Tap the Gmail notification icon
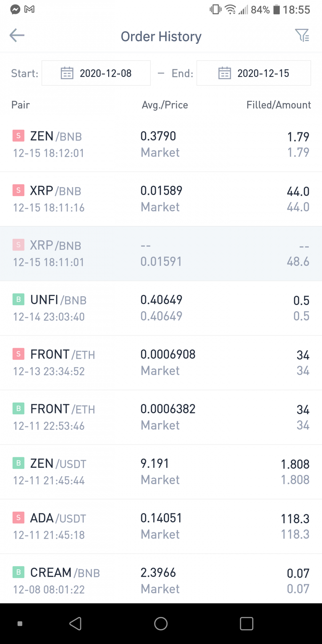 coord(29,9)
